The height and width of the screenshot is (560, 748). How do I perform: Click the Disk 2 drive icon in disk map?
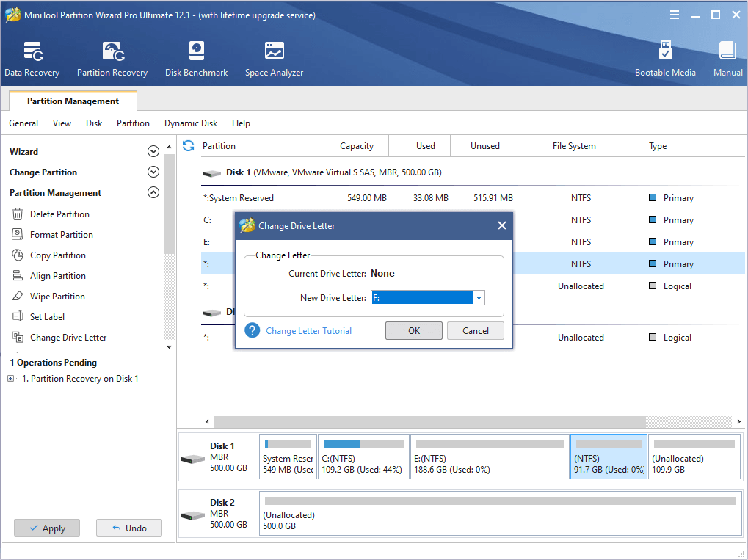(193, 516)
